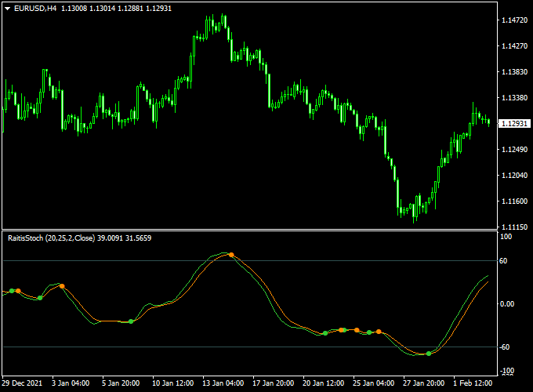Image resolution: width=533 pixels, height=392 pixels.
Task: Click the 5 Jan 20:00 time label
Action: point(121,383)
